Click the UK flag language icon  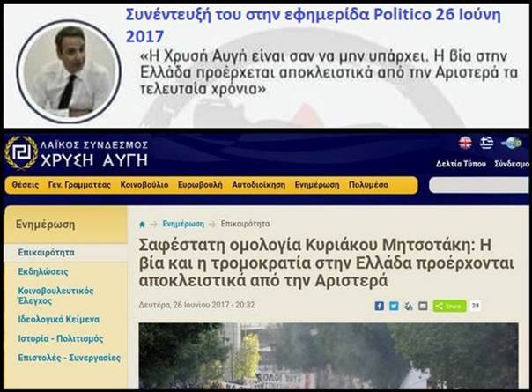(465, 143)
